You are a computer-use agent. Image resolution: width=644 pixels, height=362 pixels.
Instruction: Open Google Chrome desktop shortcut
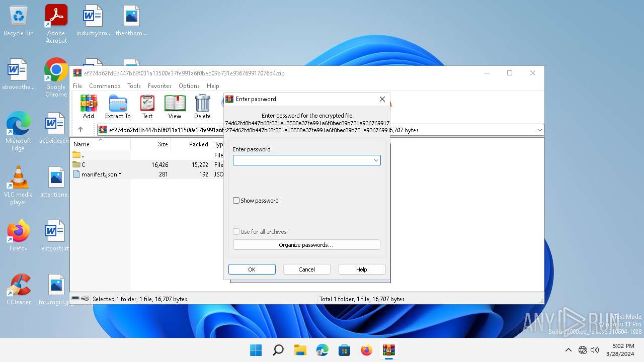56,77
